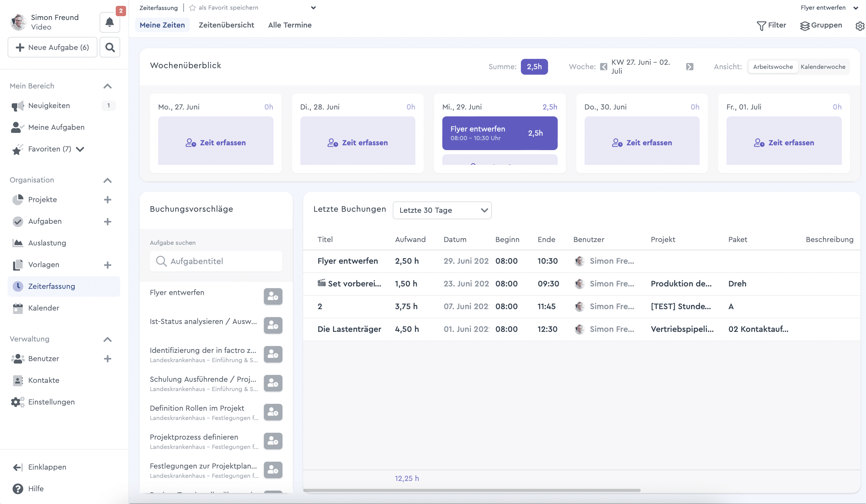Select the Meine Zeiten tab
This screenshot has width=866, height=504.
pos(162,25)
